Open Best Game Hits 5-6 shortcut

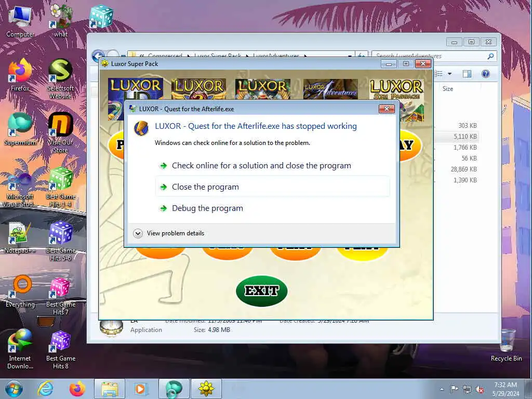[x=60, y=241]
